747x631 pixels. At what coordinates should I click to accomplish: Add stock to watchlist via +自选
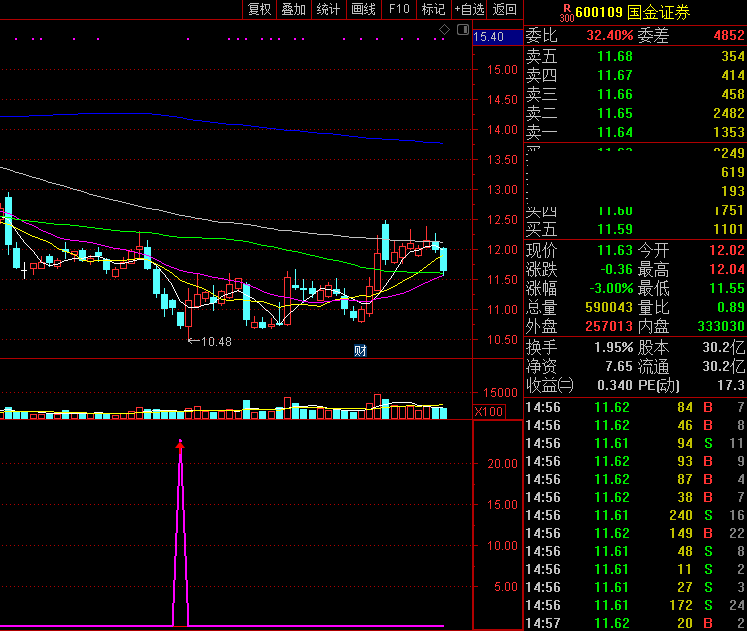[x=469, y=9]
